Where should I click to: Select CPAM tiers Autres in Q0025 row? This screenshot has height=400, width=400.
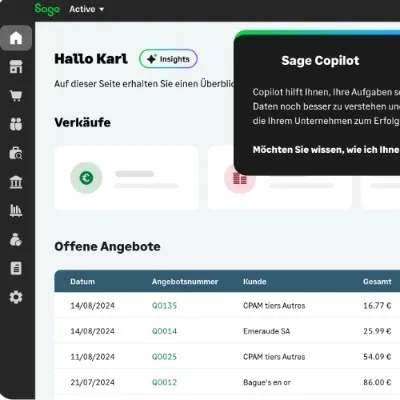[x=274, y=357]
